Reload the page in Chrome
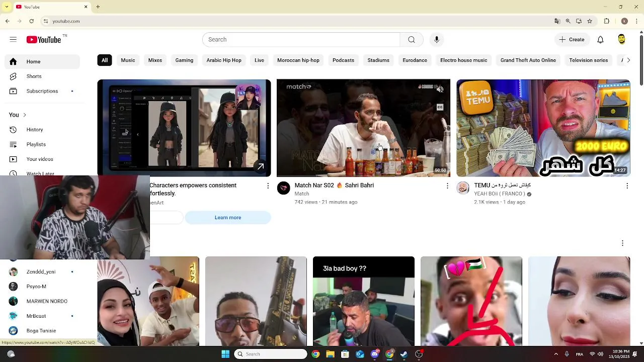This screenshot has width=644, height=362. (31, 21)
